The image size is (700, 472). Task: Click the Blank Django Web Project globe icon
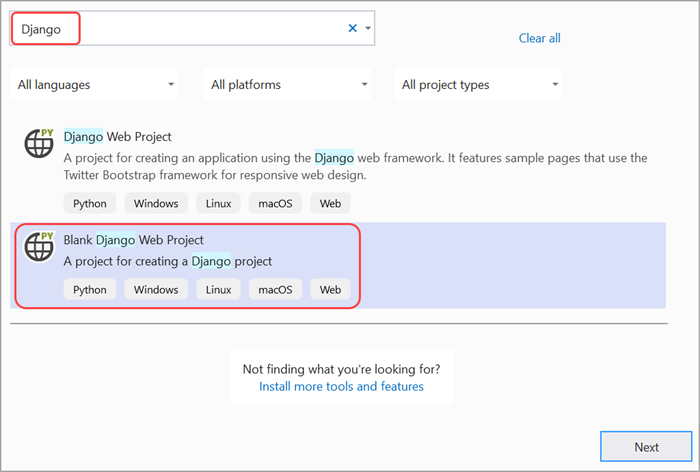click(39, 246)
